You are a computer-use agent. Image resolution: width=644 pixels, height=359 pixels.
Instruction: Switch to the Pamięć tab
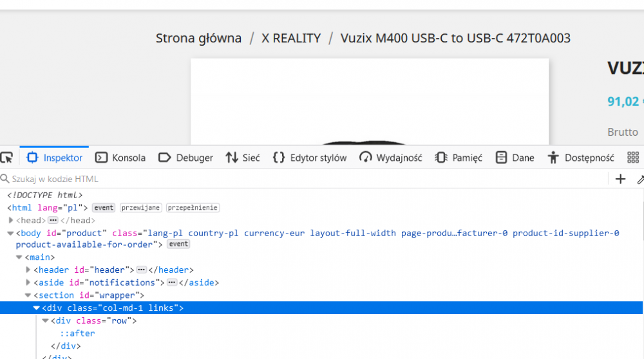pyautogui.click(x=459, y=158)
